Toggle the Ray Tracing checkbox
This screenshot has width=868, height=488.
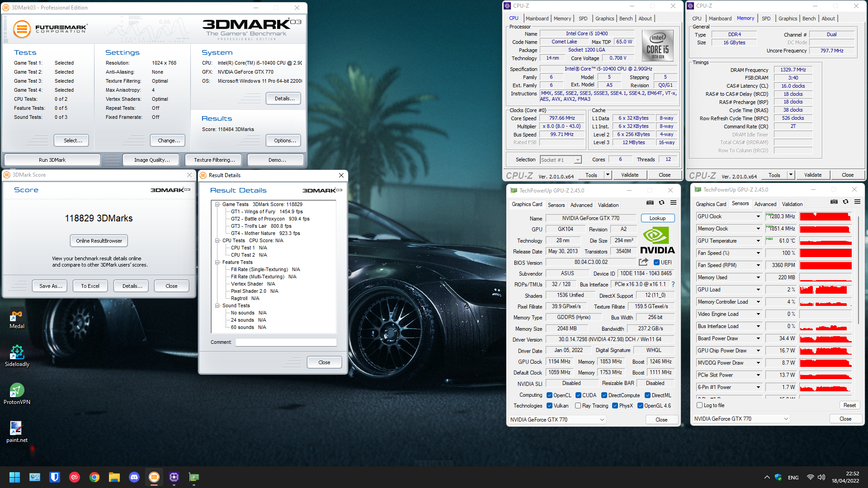[578, 406]
